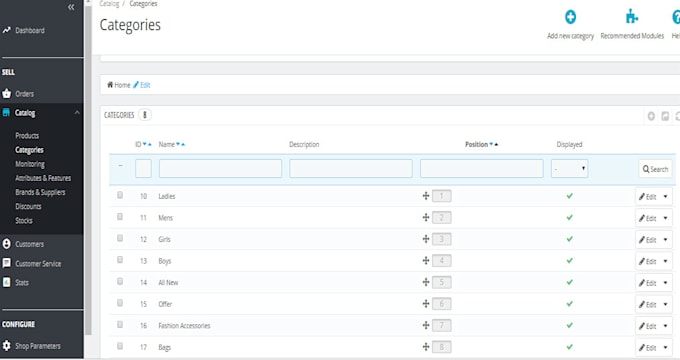
Task: Click the Customers icon in the sidebar
Action: (x=7, y=244)
